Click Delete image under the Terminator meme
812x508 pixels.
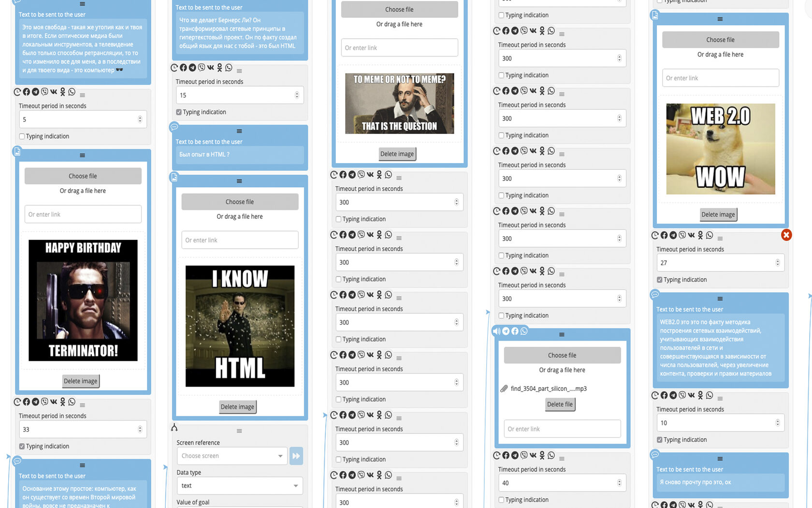click(81, 381)
